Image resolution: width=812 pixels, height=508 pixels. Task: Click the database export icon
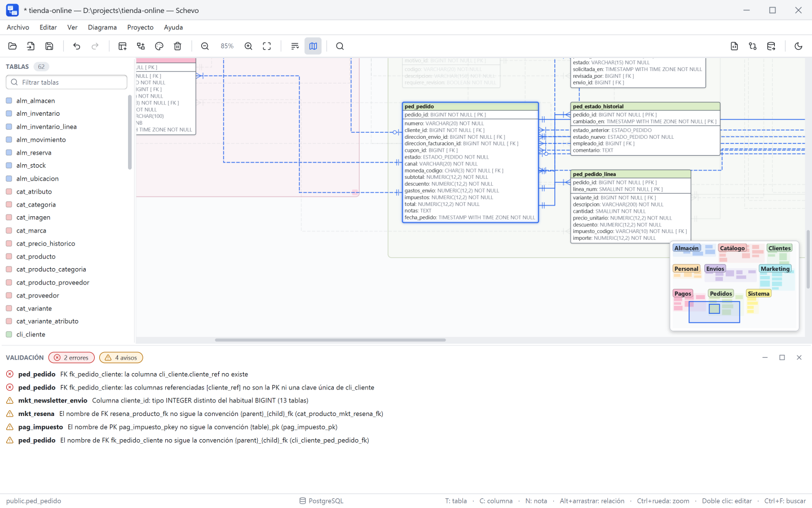click(771, 46)
